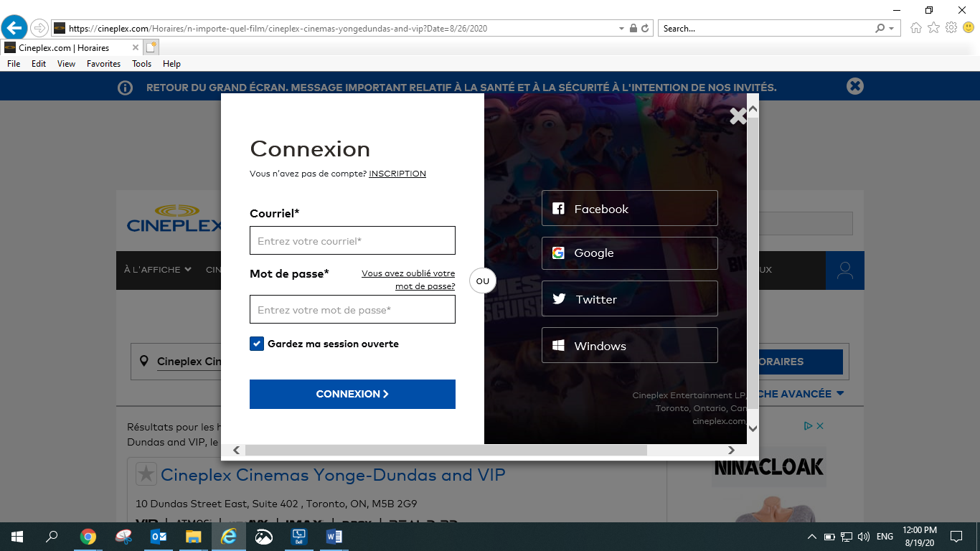Open the browser Tools gear icon
Image resolution: width=980 pixels, height=551 pixels.
(951, 28)
